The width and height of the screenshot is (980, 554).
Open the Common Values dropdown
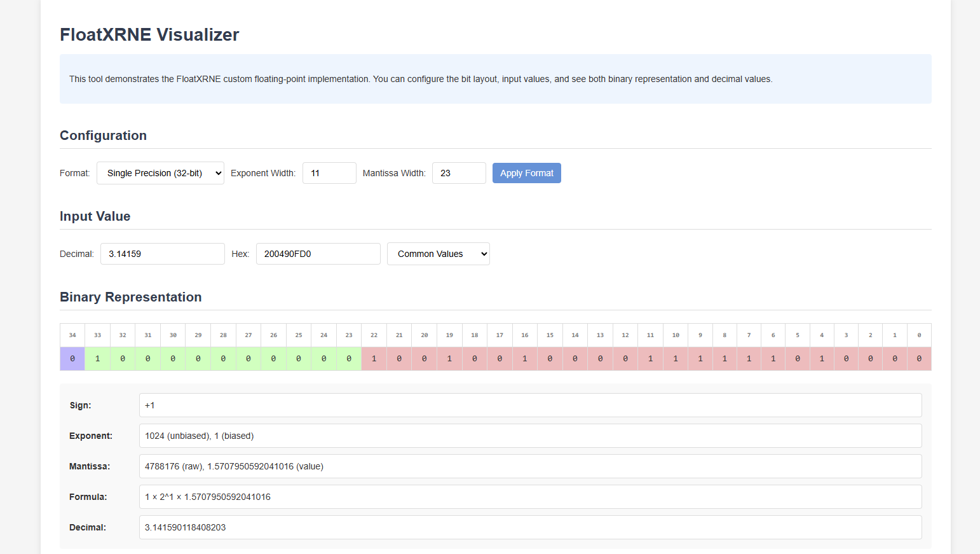[x=438, y=254]
